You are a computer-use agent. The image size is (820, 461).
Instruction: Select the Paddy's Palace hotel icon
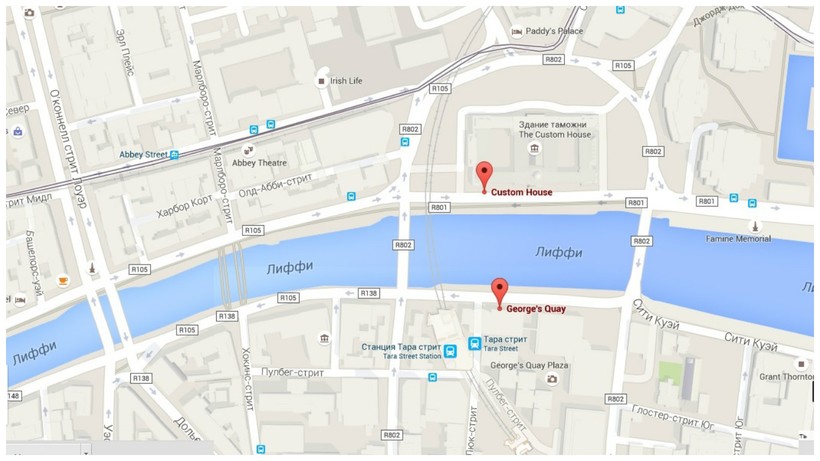tap(517, 32)
